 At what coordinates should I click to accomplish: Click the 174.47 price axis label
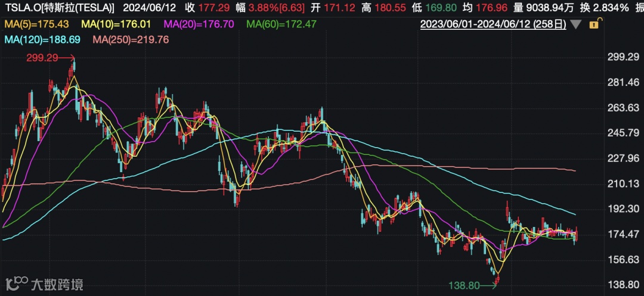click(x=623, y=235)
